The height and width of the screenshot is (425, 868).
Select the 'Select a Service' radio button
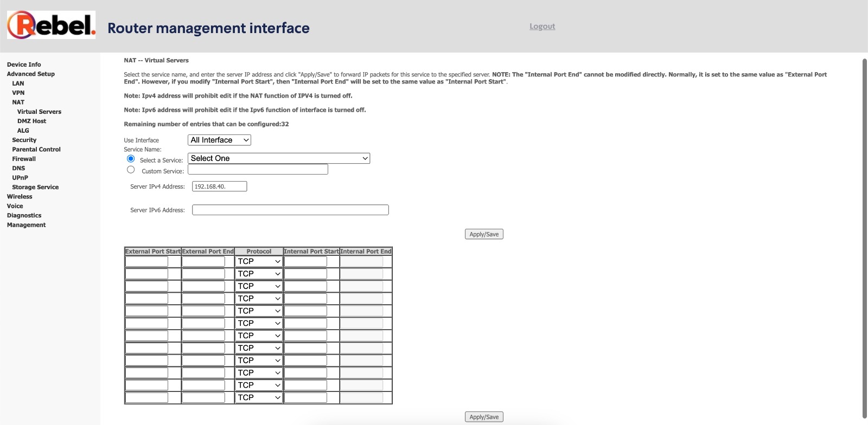pos(131,159)
